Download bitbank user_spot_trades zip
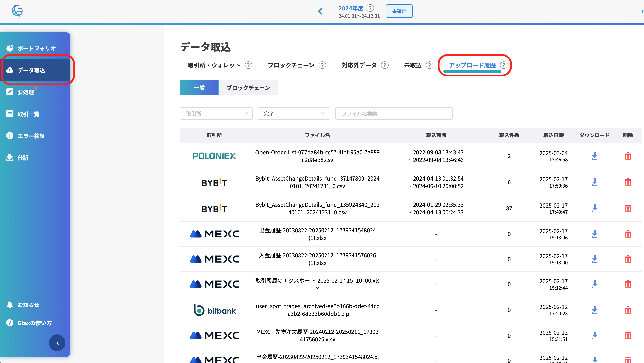Screen dimensions: 644x363 click(x=595, y=310)
